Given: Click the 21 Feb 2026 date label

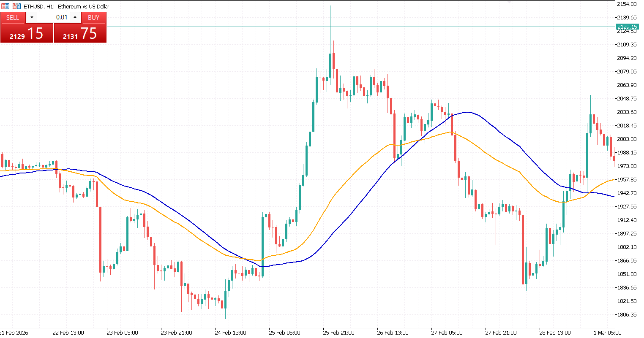Looking at the screenshot, I should coord(14,333).
